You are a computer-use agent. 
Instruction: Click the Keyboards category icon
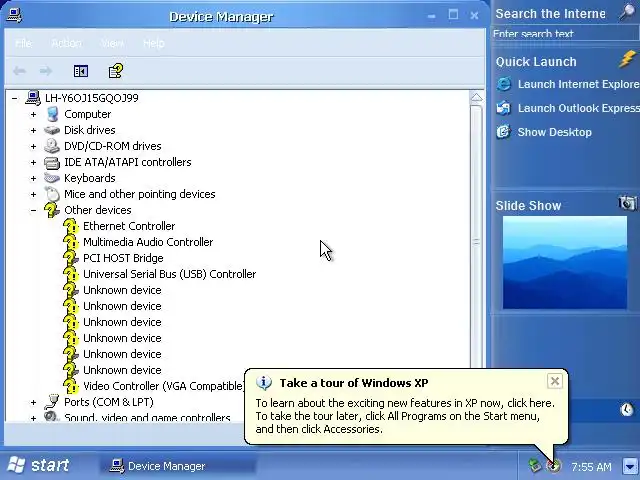[52, 178]
